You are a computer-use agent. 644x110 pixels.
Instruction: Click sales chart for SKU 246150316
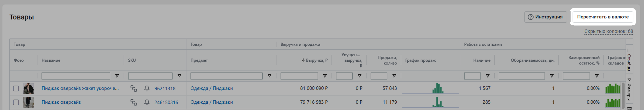pyautogui.click(x=430, y=102)
